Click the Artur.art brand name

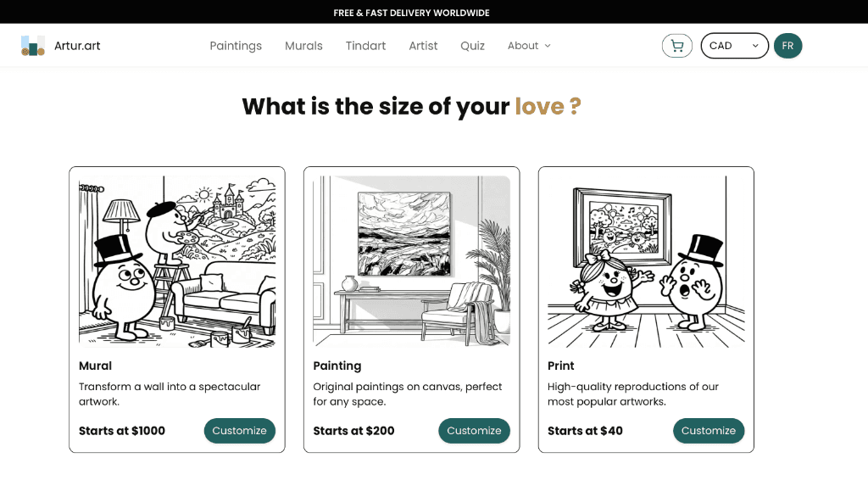click(x=75, y=46)
